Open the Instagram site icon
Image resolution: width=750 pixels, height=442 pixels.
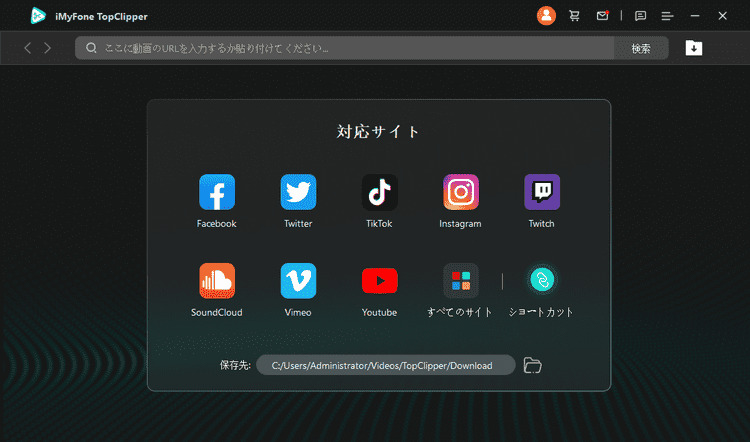[461, 192]
